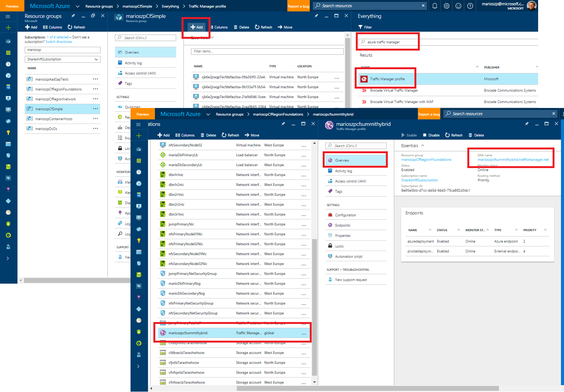This screenshot has width=564, height=392.
Task: Sort endpoints by PRIORITY column
Action: [530, 230]
